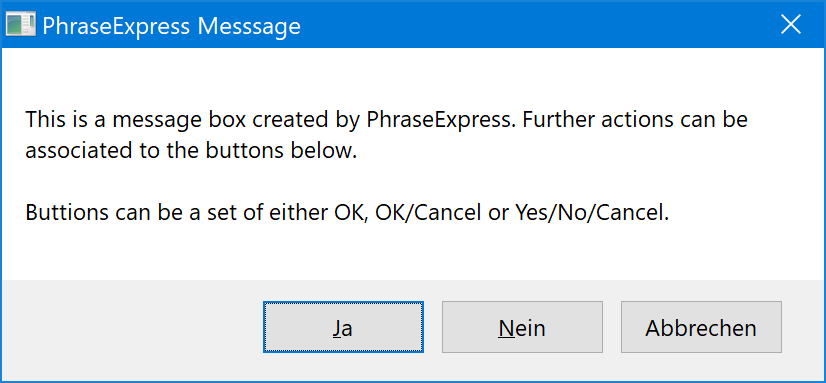
Task: Click the underlined J on the Ja button
Action: (x=336, y=328)
